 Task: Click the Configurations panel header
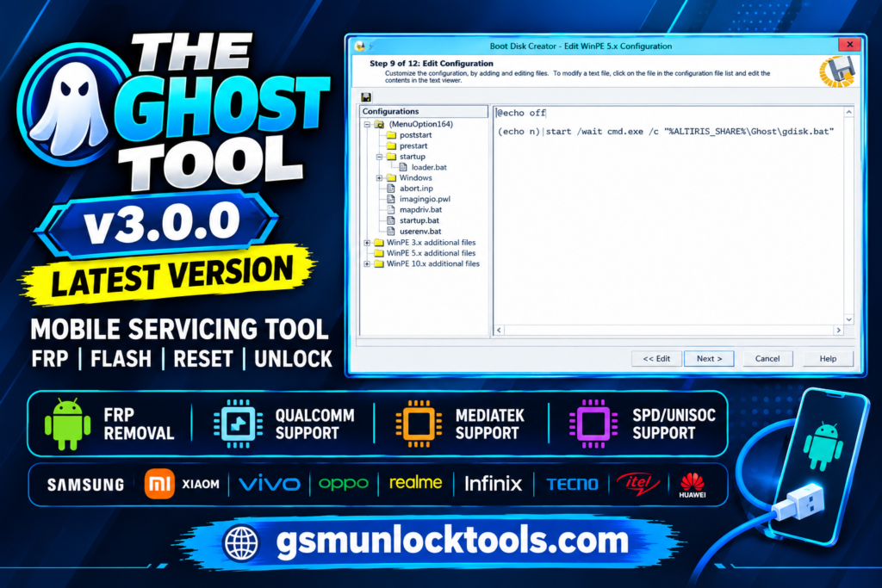tap(423, 111)
